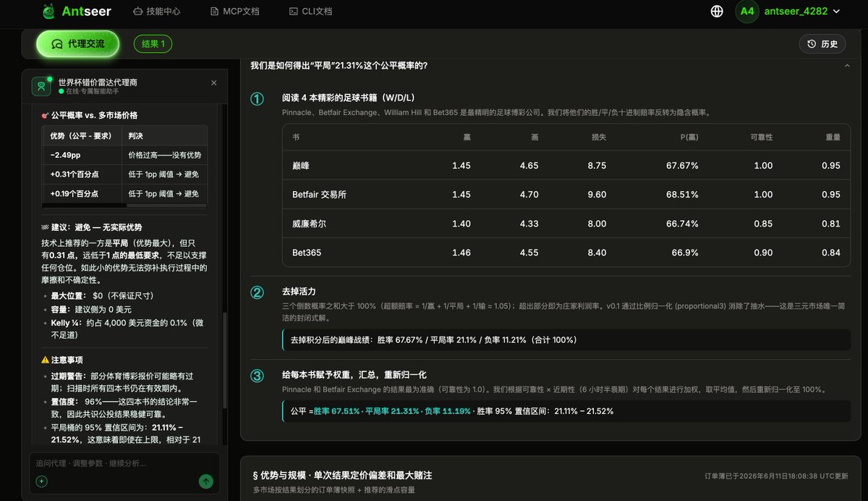Viewport: 868px width, 501px height.
Task: Click the globe language icon
Action: (x=717, y=11)
